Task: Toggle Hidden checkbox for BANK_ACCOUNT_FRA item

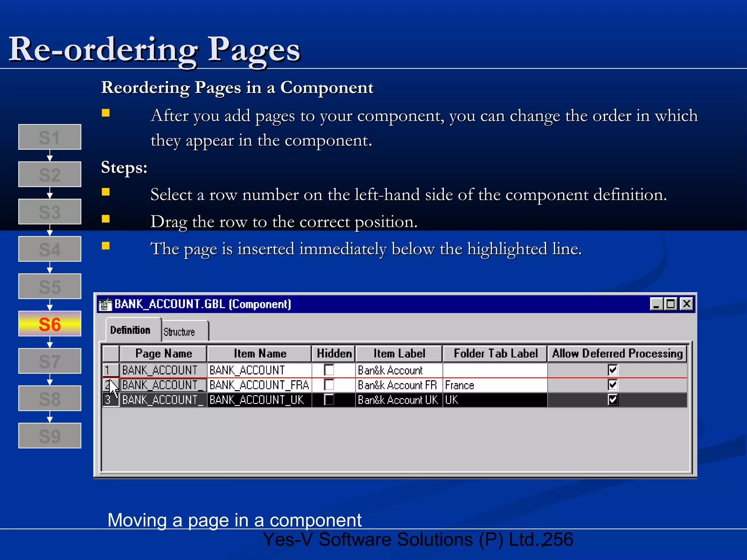Action: pos(329,385)
